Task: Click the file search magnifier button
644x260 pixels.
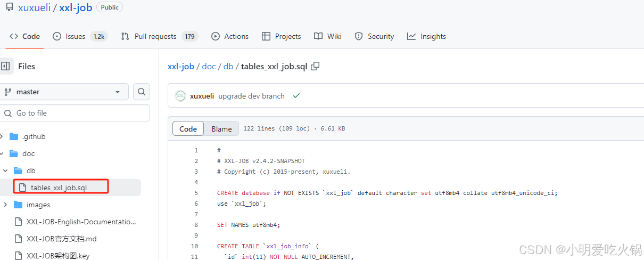Action: [x=141, y=92]
